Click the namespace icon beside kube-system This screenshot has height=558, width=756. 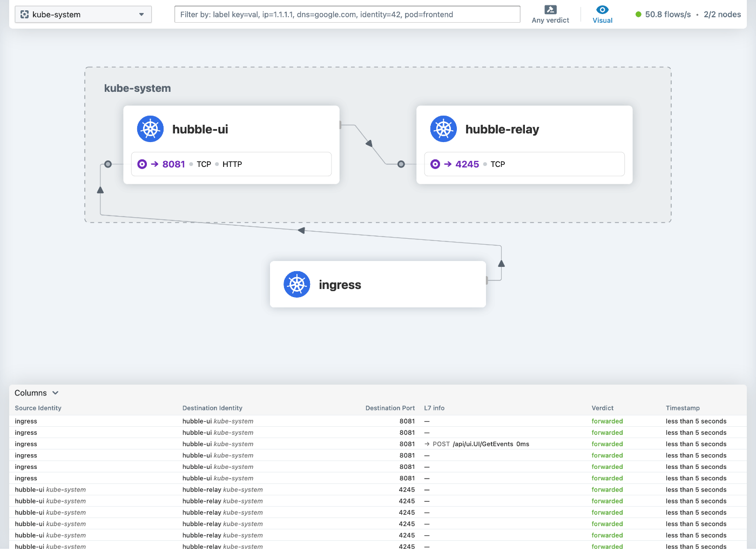coord(24,15)
